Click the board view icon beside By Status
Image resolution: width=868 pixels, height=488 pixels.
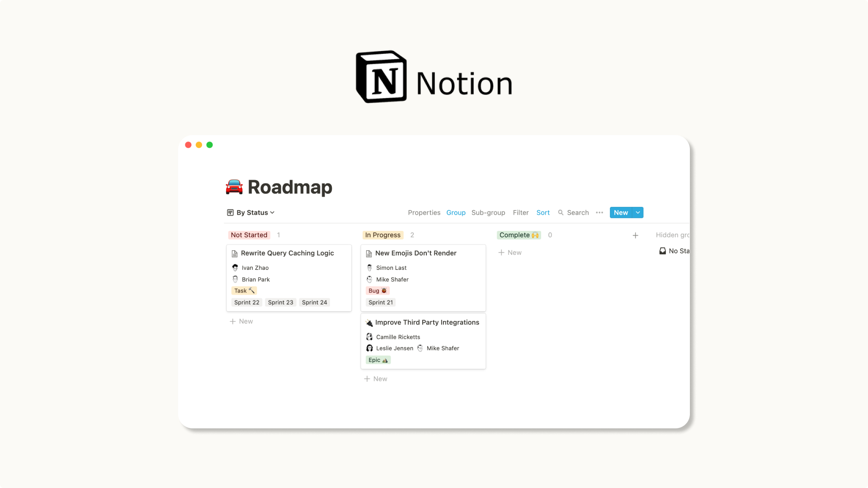[x=230, y=212]
